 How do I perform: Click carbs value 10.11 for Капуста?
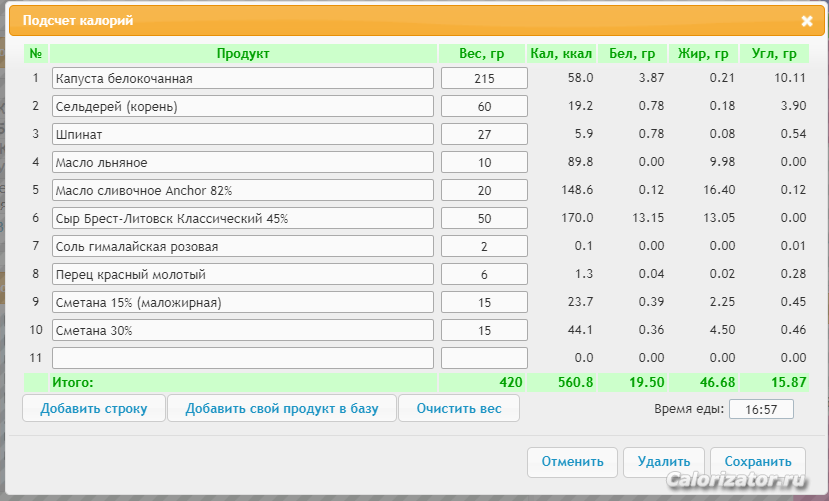790,78
